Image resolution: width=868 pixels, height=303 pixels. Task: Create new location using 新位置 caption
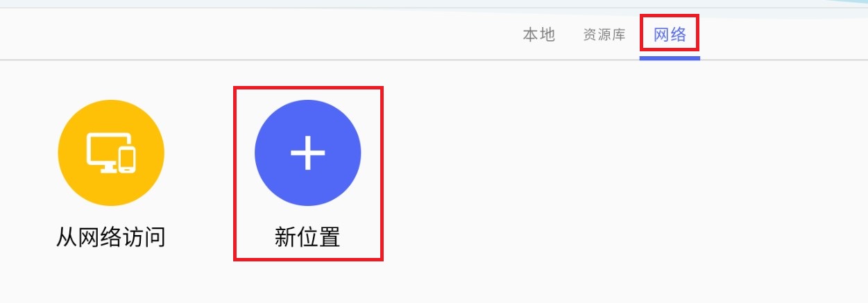pos(307,238)
